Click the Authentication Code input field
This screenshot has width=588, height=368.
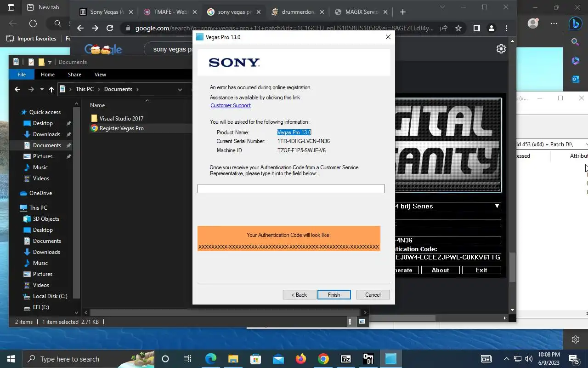tap(291, 189)
